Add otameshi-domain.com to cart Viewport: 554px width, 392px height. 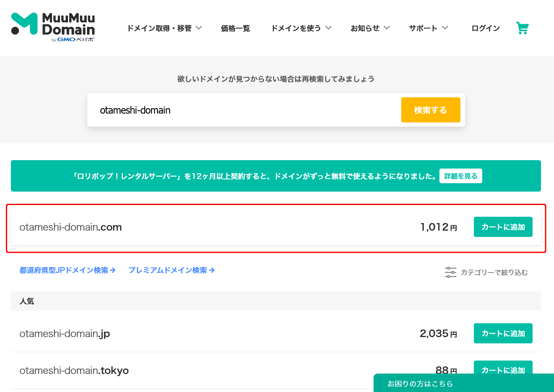click(x=503, y=227)
